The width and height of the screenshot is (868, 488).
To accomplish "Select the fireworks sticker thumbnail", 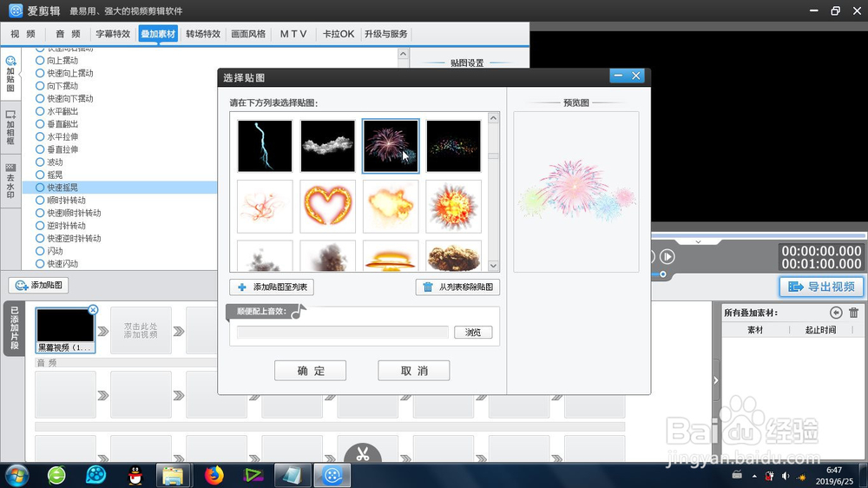I will tap(391, 146).
